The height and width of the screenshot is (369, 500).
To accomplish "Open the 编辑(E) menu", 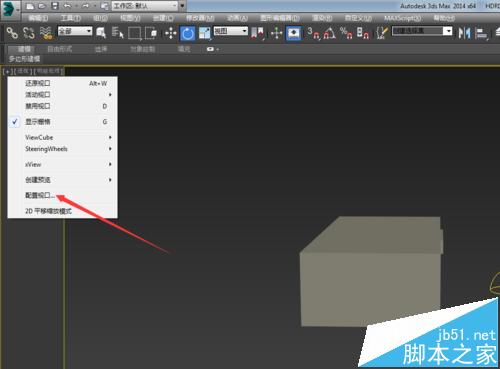I will click(x=38, y=18).
